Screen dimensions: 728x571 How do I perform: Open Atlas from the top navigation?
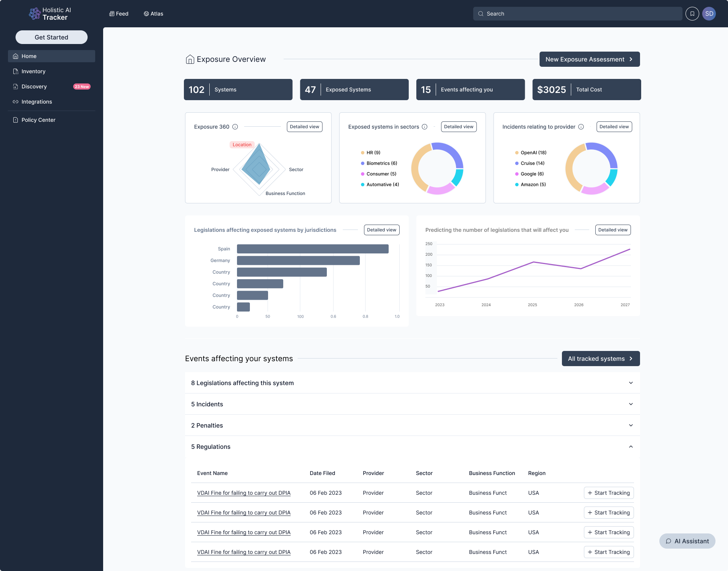[x=153, y=14]
